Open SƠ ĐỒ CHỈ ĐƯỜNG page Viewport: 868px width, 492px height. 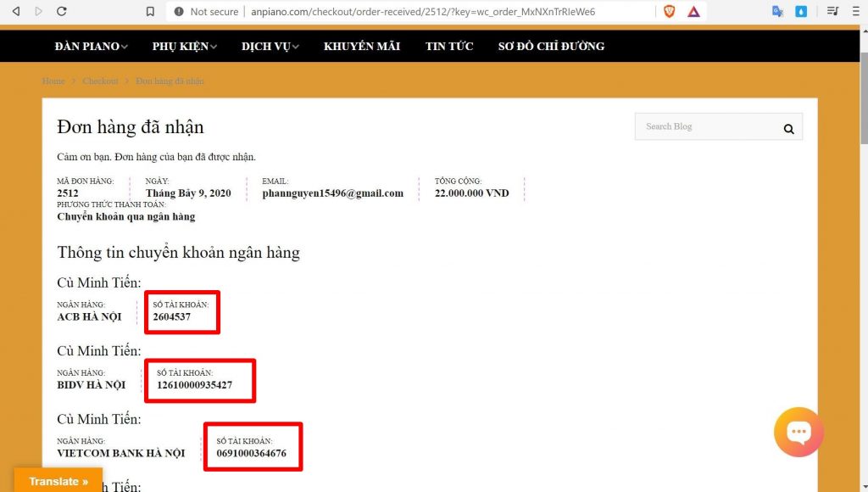[551, 47]
